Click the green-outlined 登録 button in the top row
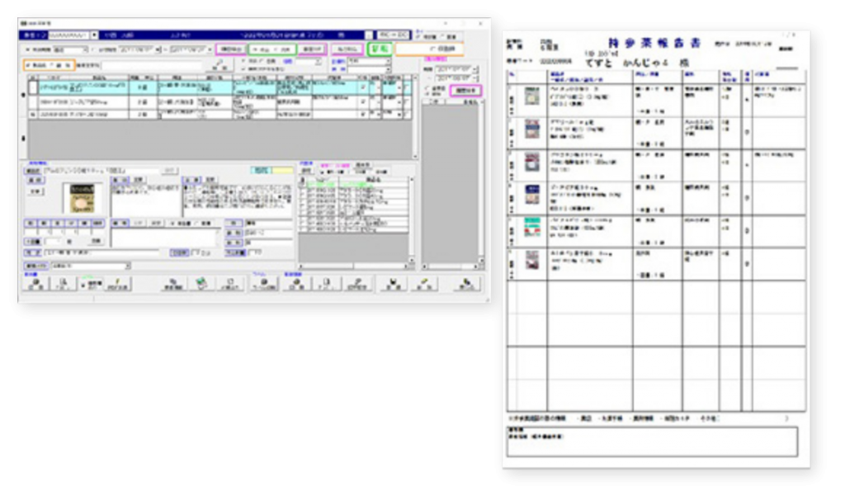This screenshot has height=504, width=845. (380, 49)
